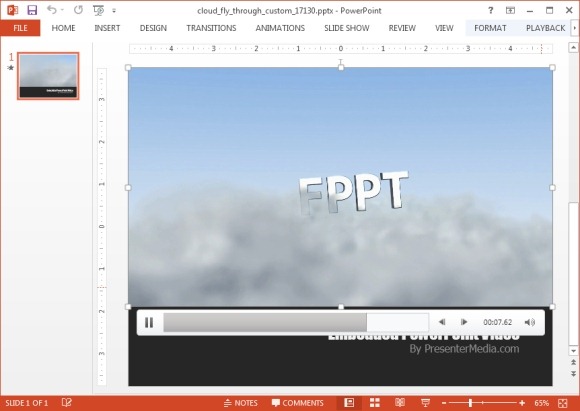Zoom out with the minus button
The image size is (580, 411).
(x=444, y=403)
